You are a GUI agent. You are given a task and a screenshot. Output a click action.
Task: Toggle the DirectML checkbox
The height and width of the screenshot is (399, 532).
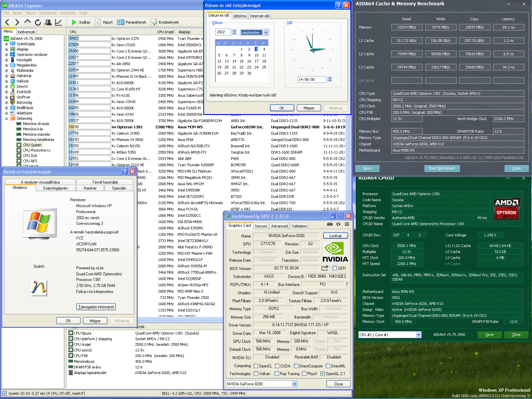pyautogui.click(x=328, y=366)
